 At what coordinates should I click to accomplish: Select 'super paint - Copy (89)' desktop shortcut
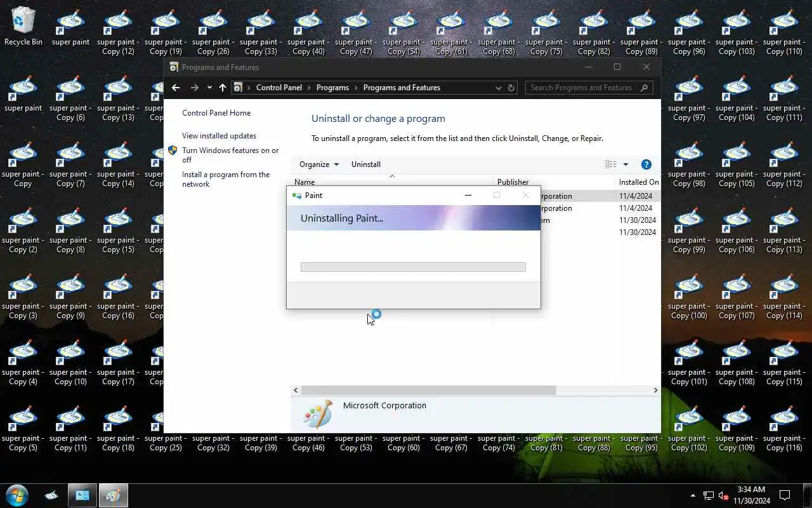tap(641, 32)
